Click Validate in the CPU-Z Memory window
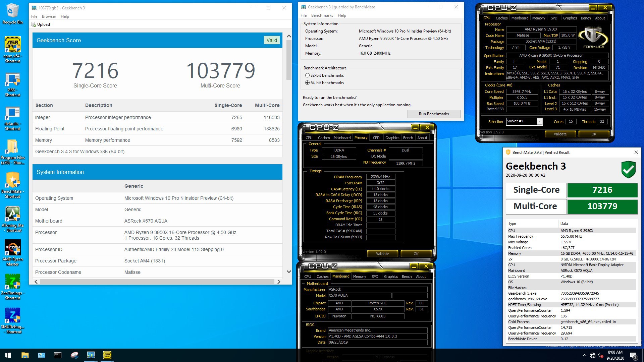The height and width of the screenshot is (362, 644). 382,254
